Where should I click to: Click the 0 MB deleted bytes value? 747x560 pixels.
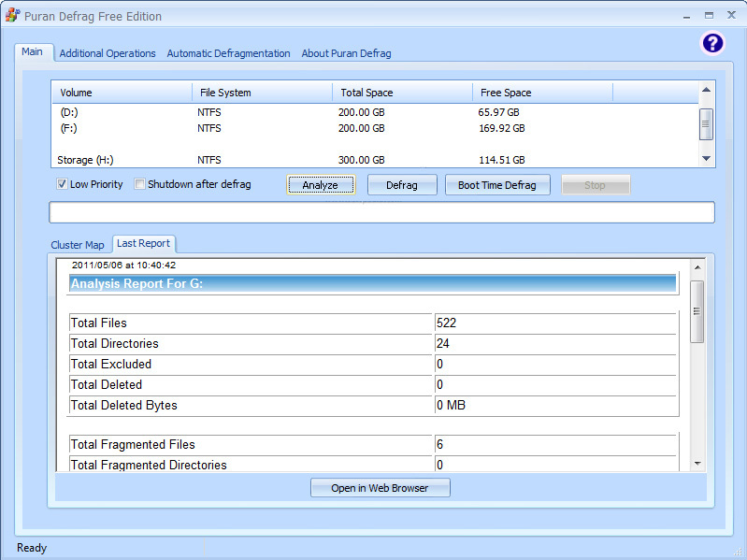tap(451, 405)
